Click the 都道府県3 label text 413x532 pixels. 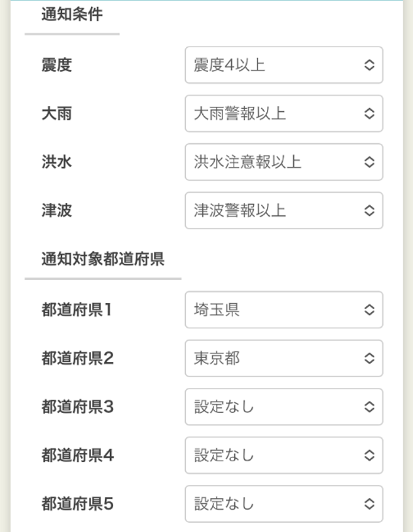(x=77, y=406)
